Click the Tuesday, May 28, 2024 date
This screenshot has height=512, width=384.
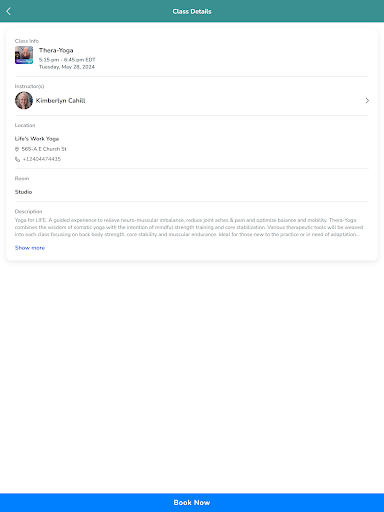click(67, 67)
